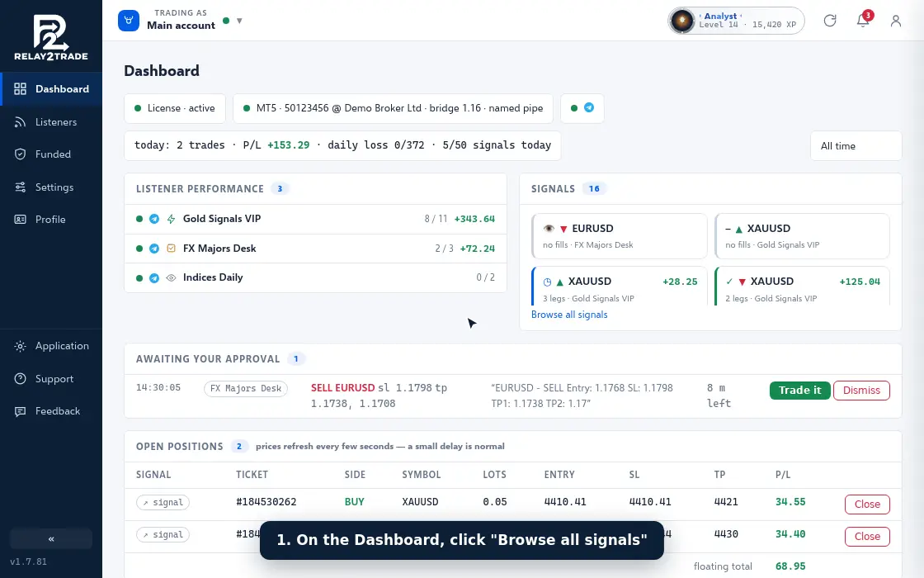924x578 pixels.
Task: Click the FX Majors Desk tag in approval row
Action: [246, 389]
